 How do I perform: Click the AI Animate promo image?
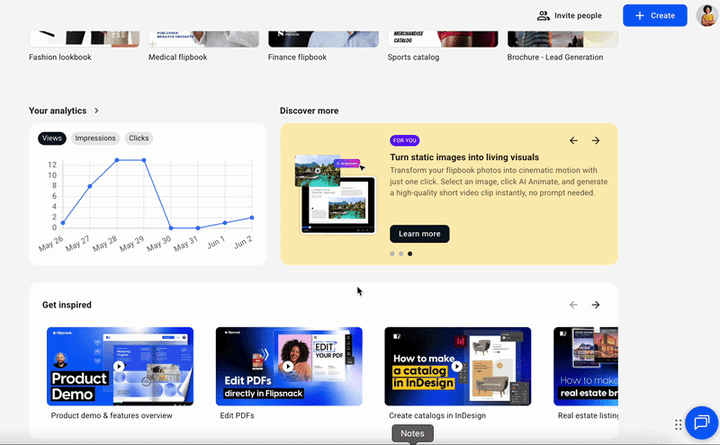335,194
